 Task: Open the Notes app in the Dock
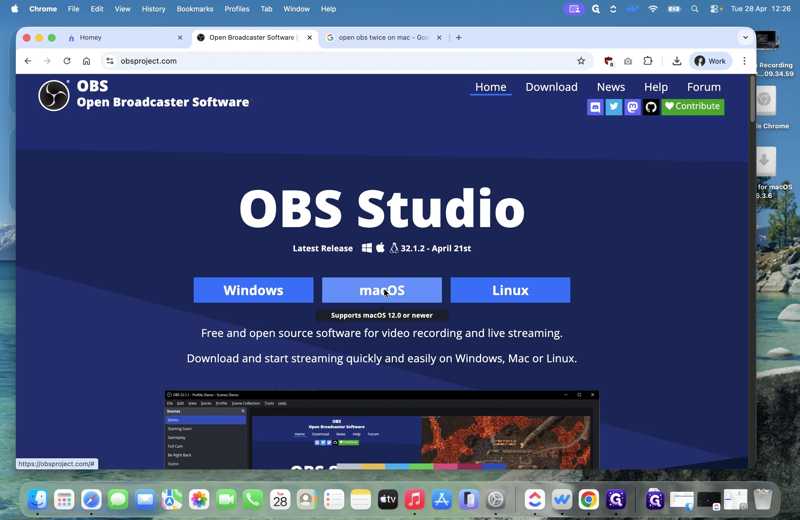pyautogui.click(x=361, y=500)
